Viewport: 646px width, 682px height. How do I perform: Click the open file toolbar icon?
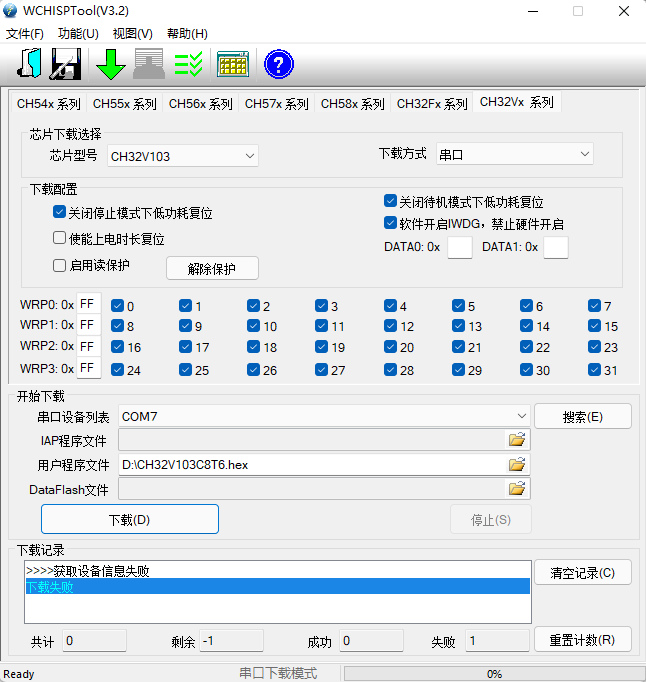pyautogui.click(x=30, y=64)
